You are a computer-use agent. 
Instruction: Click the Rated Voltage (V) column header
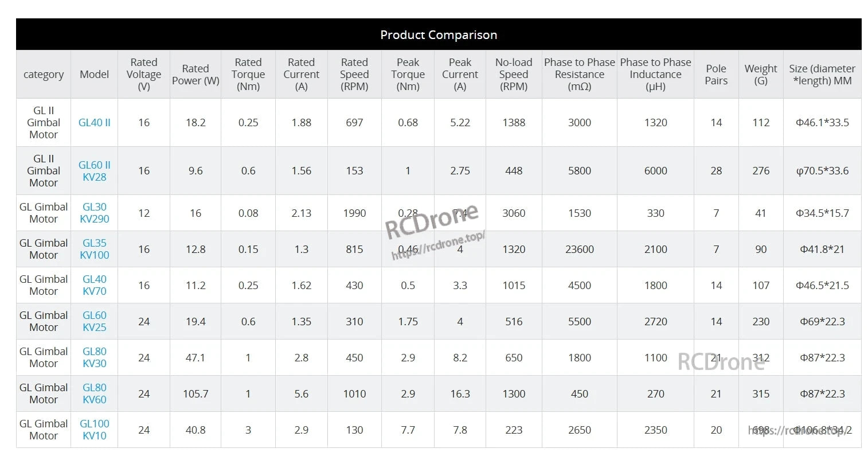pos(144,75)
